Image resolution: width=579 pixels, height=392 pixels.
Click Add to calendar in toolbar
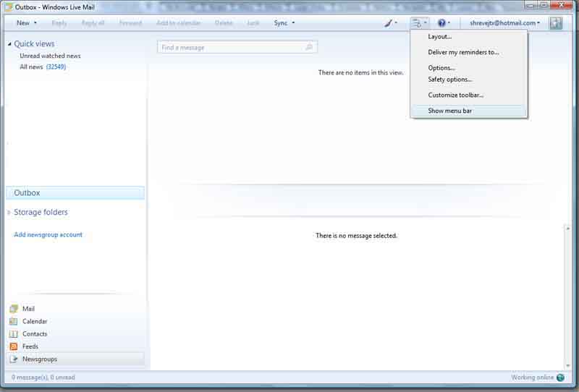(178, 23)
